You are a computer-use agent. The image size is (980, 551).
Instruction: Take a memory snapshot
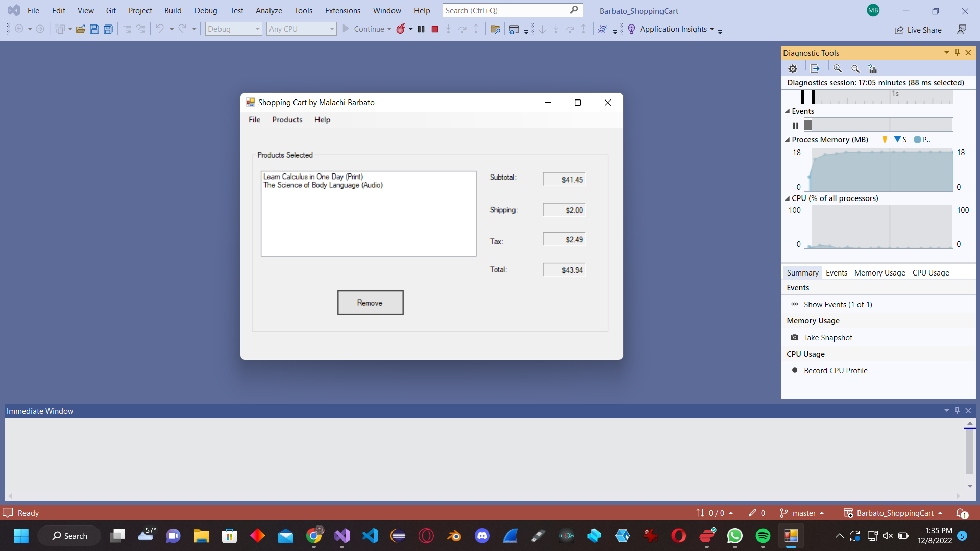coord(828,338)
